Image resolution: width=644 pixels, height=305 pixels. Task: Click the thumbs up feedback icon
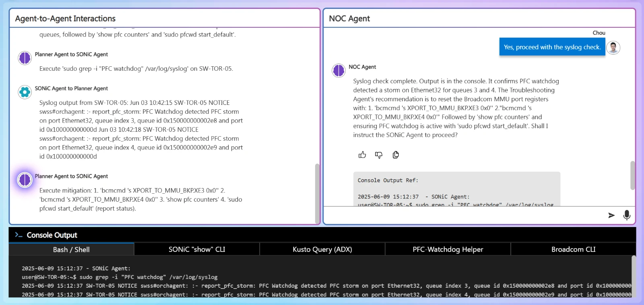[362, 155]
